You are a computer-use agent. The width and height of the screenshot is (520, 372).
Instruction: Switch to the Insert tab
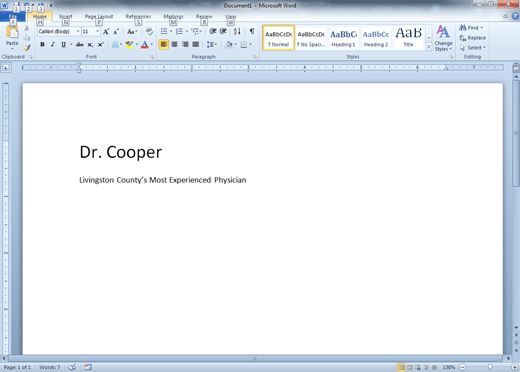pyautogui.click(x=66, y=16)
